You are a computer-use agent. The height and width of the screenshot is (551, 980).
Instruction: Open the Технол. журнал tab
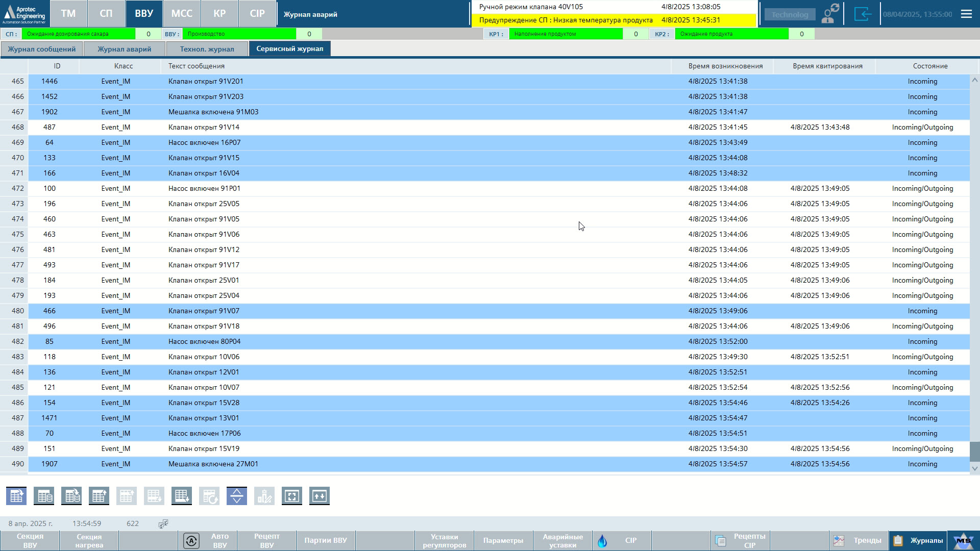pyautogui.click(x=207, y=49)
